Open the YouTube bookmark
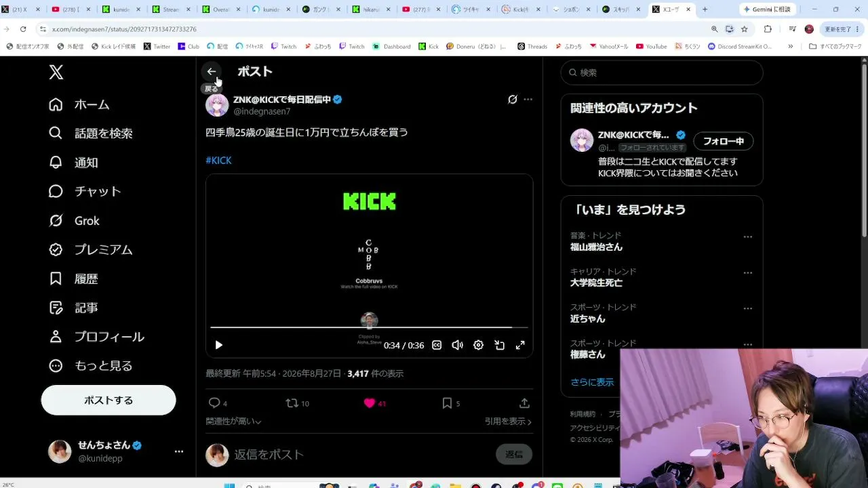This screenshot has width=868, height=488. pyautogui.click(x=650, y=47)
